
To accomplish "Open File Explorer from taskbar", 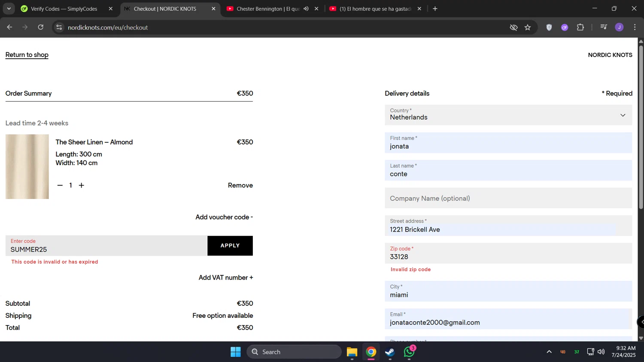I will coord(352,352).
